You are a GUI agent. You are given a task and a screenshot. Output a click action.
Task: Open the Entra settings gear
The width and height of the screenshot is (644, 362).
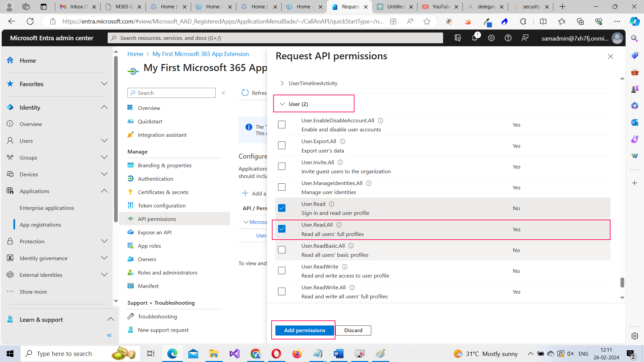pyautogui.click(x=491, y=38)
